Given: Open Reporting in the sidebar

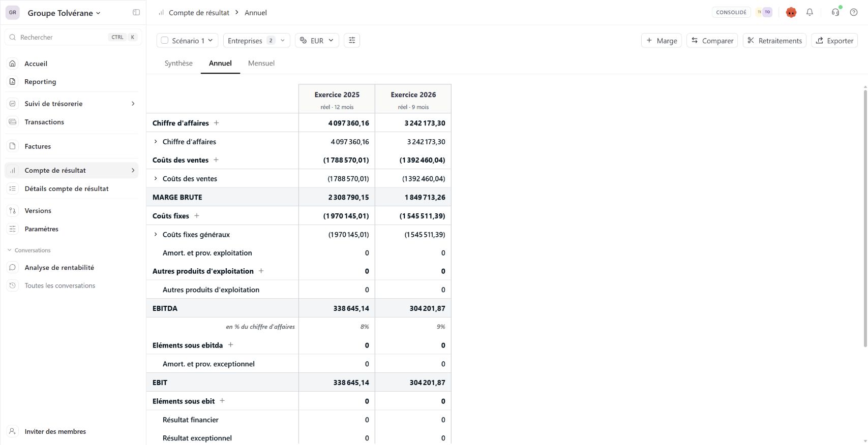Looking at the screenshot, I should point(72,82).
